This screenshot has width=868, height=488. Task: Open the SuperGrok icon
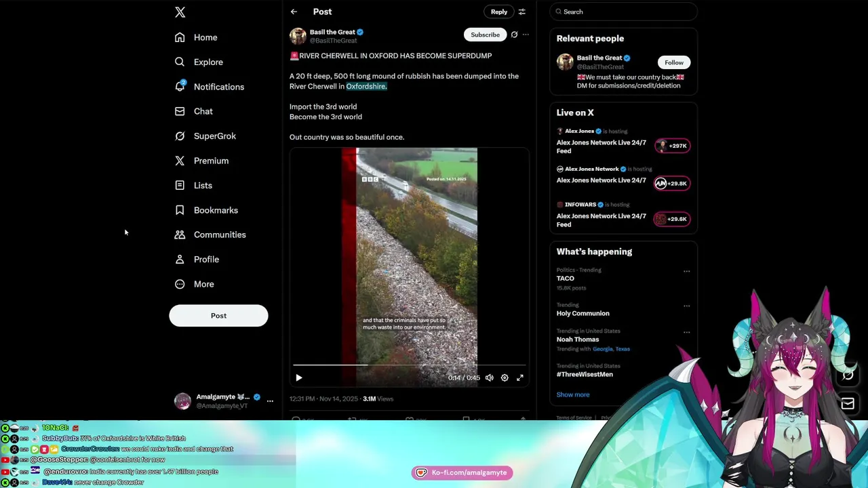click(x=180, y=136)
